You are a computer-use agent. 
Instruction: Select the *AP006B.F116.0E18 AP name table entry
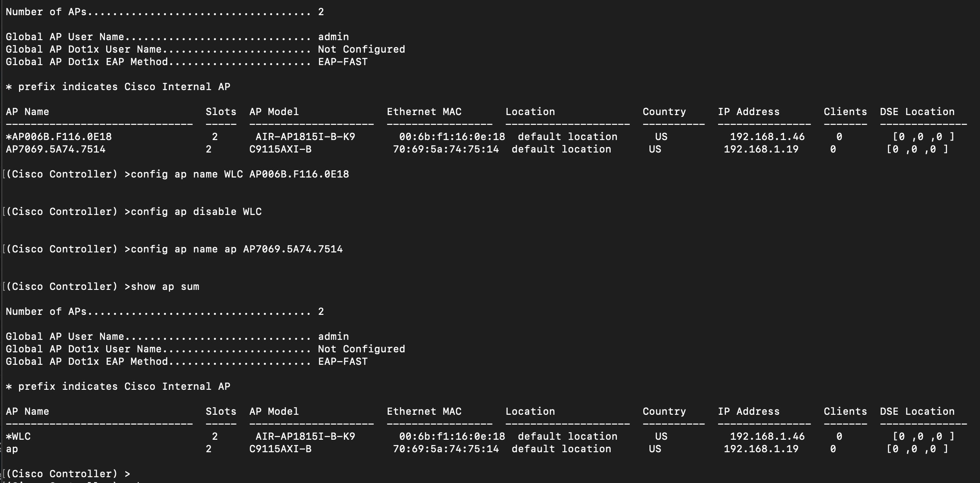point(59,137)
